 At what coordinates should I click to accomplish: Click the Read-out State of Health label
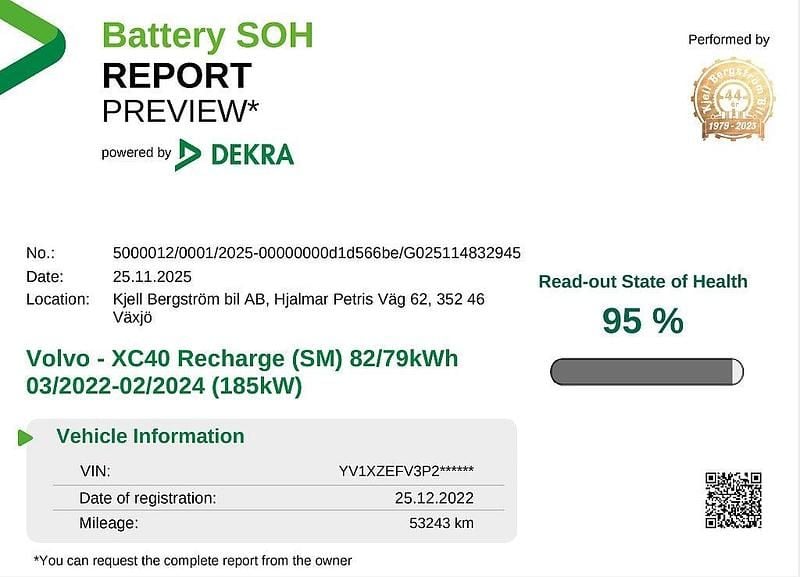coord(642,282)
